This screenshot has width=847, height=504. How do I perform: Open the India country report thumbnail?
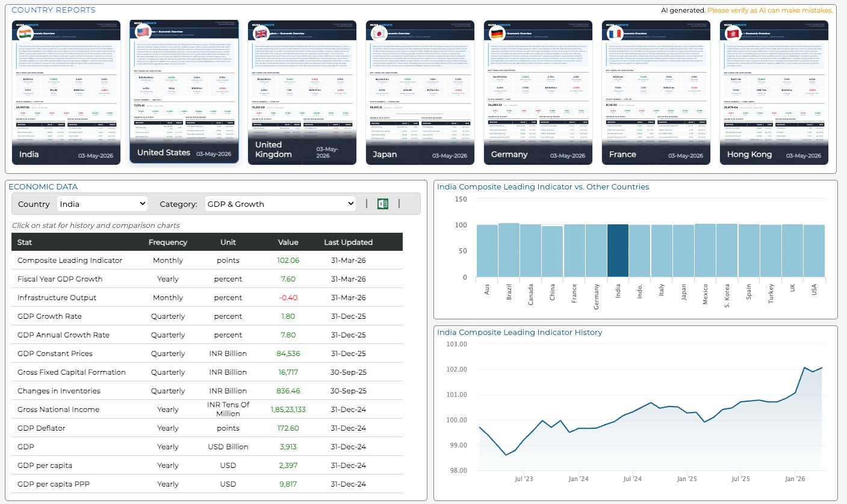(66, 92)
